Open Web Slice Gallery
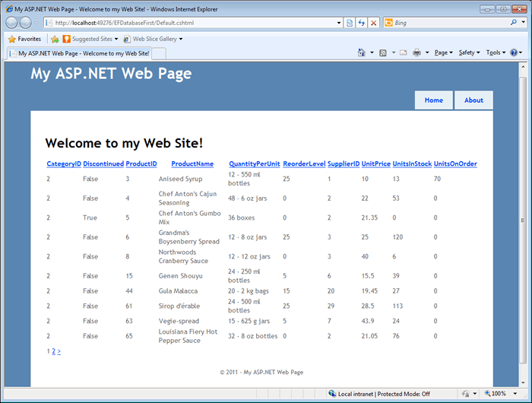 pyautogui.click(x=150, y=39)
